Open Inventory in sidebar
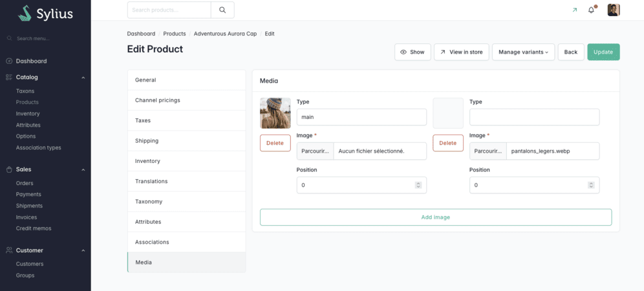644x291 pixels. [x=28, y=113]
